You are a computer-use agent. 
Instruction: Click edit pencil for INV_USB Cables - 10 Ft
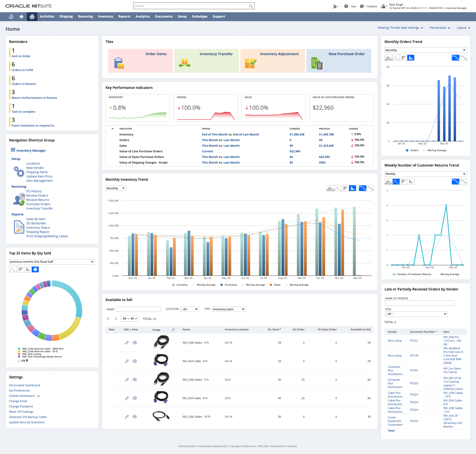[127, 417]
